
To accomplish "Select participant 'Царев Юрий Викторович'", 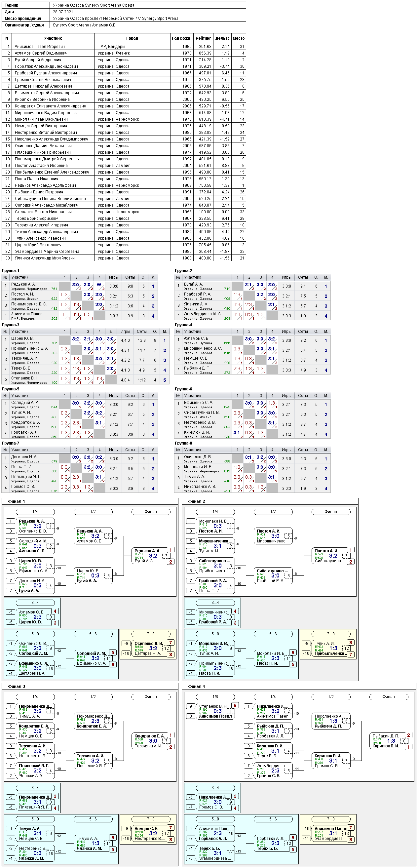I will coord(38,245).
